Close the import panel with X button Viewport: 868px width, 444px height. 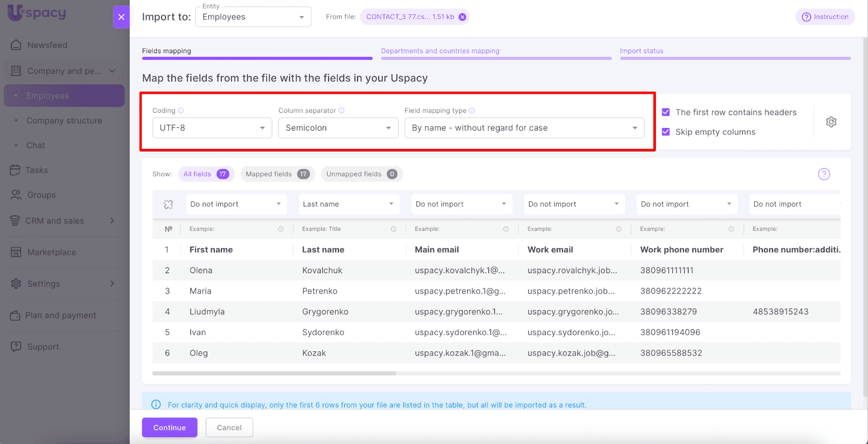[121, 17]
